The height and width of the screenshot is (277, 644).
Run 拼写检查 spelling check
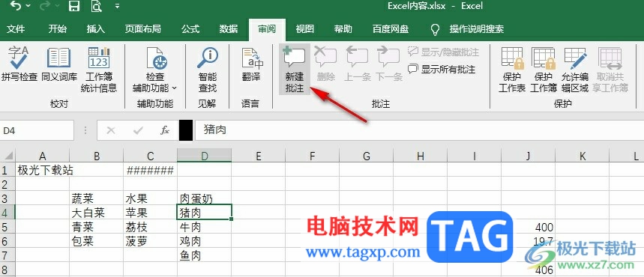[x=19, y=64]
